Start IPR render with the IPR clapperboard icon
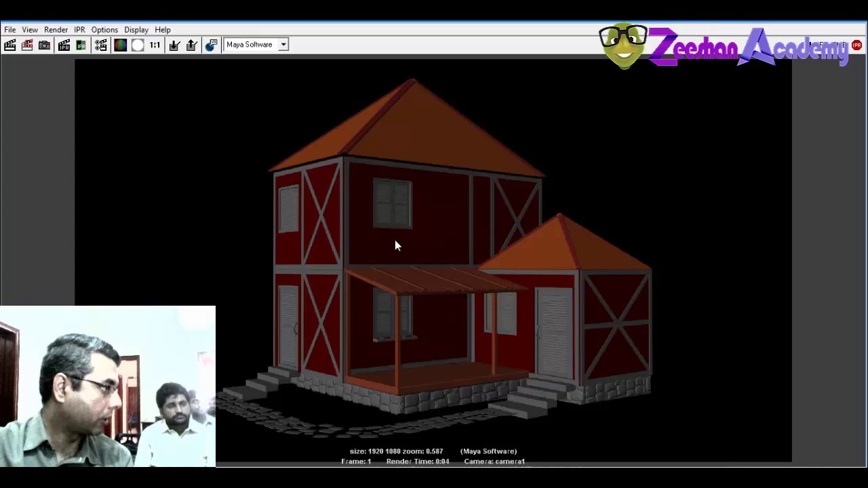The height and width of the screenshot is (488, 868). click(64, 45)
